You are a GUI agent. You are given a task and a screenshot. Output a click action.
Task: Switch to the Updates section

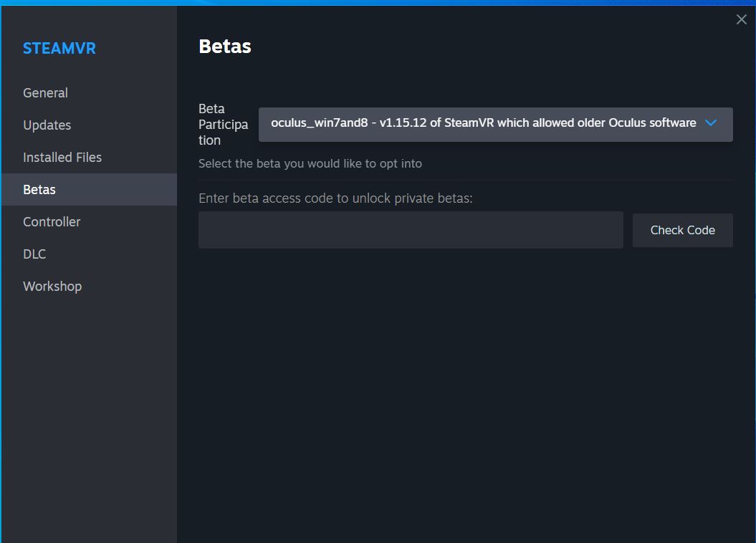pyautogui.click(x=47, y=125)
